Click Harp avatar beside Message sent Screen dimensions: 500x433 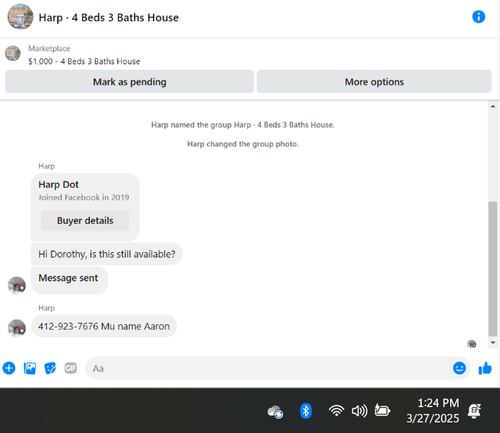[x=17, y=285]
